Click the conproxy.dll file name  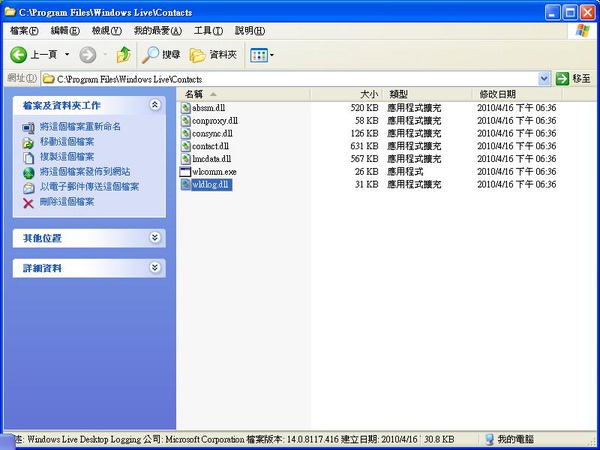tap(215, 121)
